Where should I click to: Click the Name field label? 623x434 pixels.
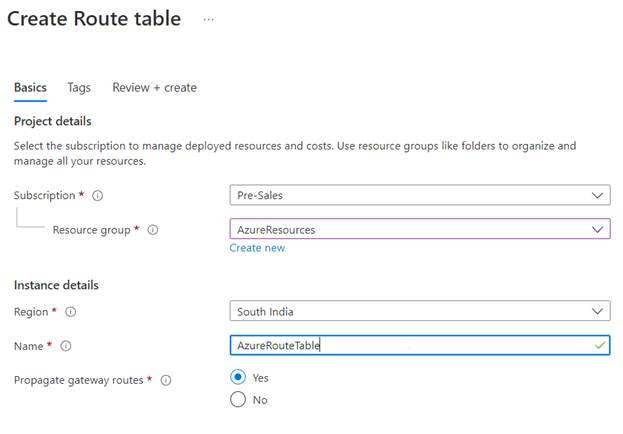pyautogui.click(x=29, y=346)
